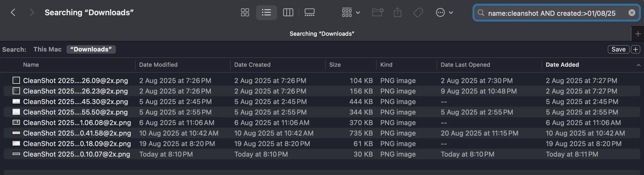
Task: Click the 104 KB size cell
Action: (x=361, y=81)
